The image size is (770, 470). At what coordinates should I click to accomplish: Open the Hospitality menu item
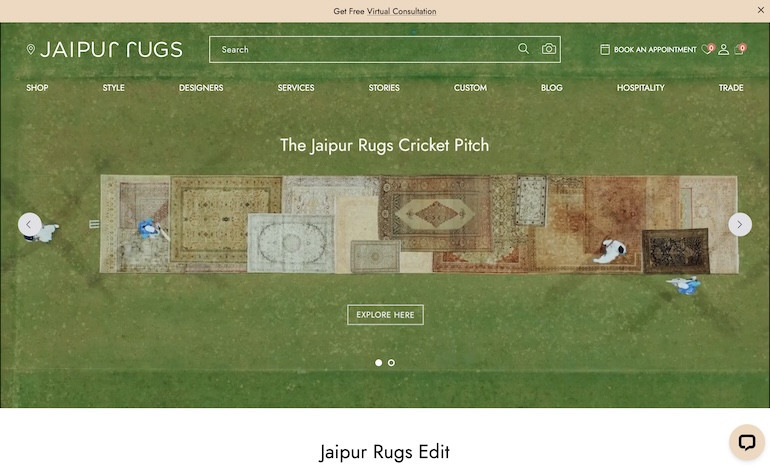point(641,88)
